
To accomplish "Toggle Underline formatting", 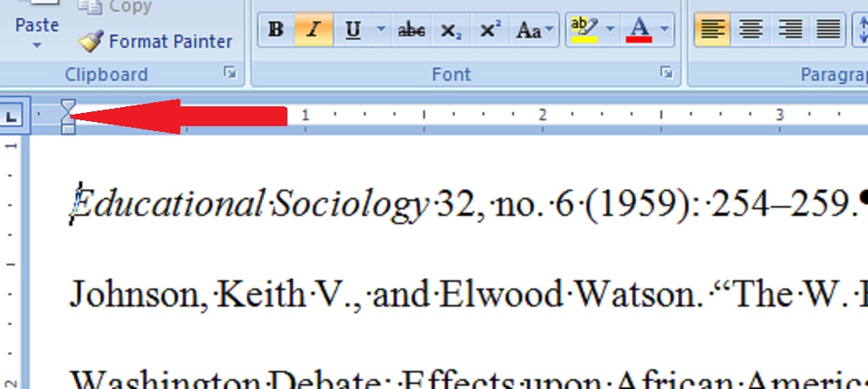I will pos(352,30).
